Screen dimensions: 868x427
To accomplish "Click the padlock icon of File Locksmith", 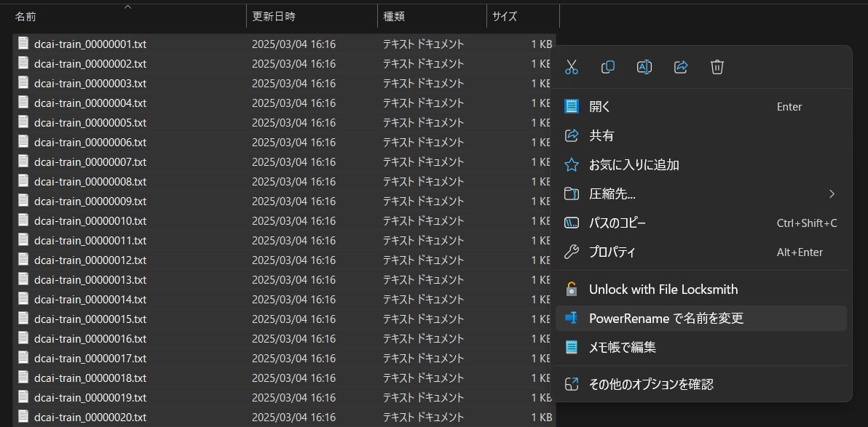I will click(572, 289).
